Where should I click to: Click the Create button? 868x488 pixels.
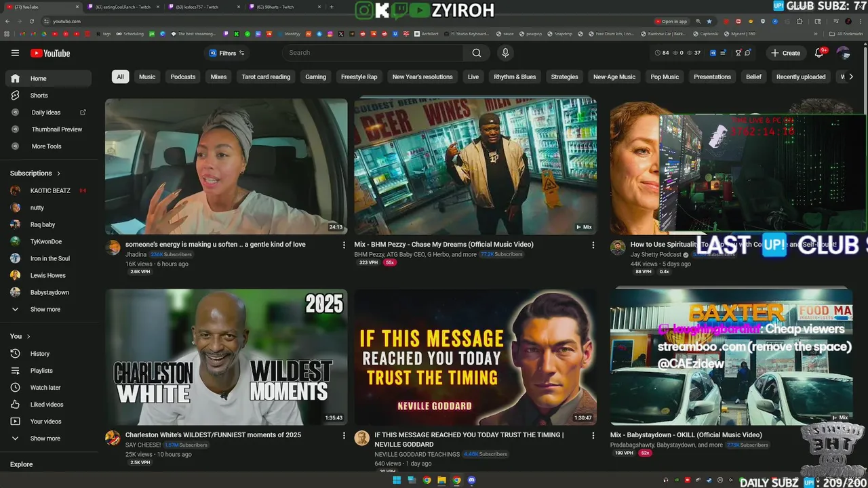[785, 53]
